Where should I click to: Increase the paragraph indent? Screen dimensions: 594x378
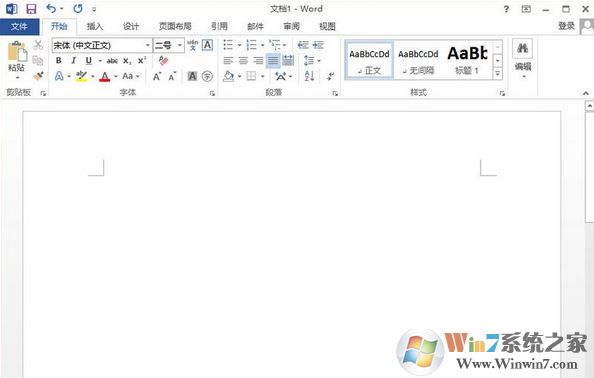(x=318, y=45)
